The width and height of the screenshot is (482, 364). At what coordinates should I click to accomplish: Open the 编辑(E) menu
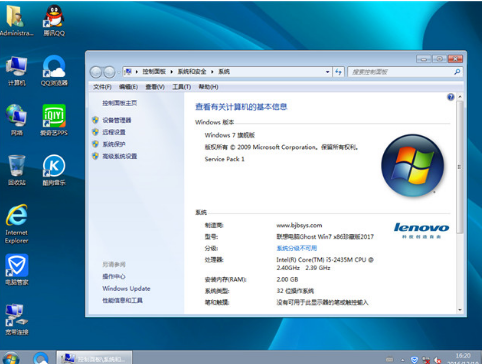[128, 87]
